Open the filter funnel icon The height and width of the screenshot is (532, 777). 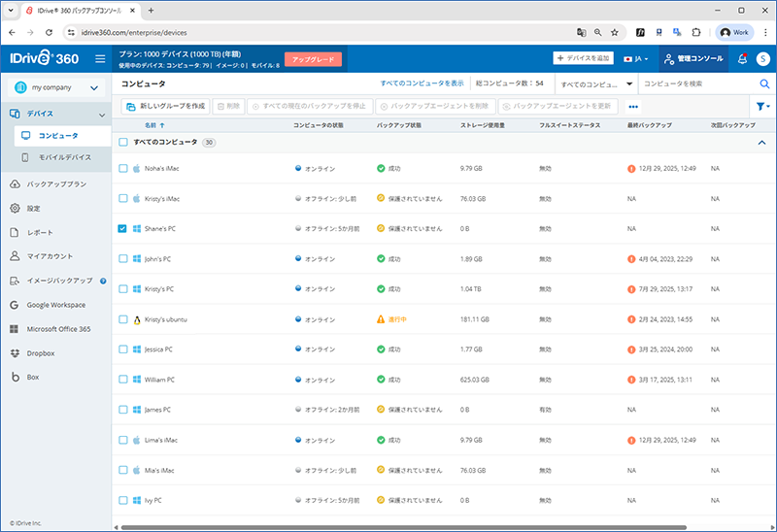point(761,106)
